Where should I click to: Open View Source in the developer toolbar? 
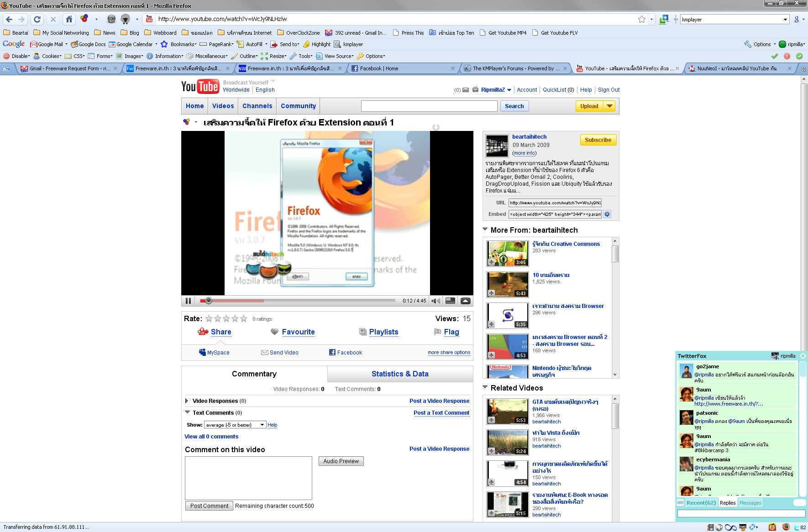pyautogui.click(x=335, y=56)
